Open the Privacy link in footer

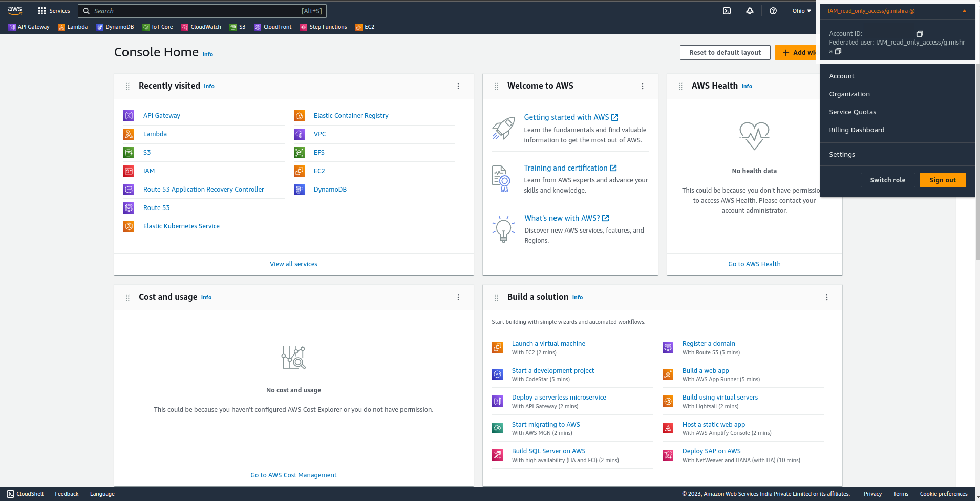[x=872, y=494]
